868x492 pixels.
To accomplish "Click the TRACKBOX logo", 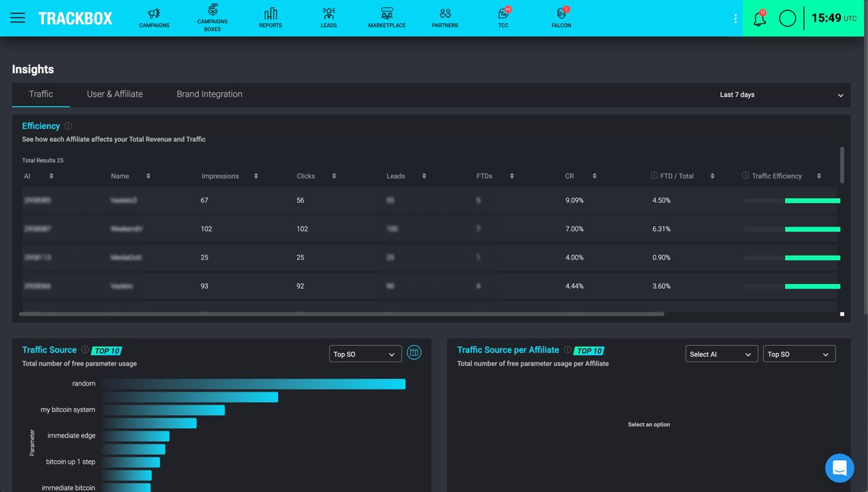I will [75, 18].
